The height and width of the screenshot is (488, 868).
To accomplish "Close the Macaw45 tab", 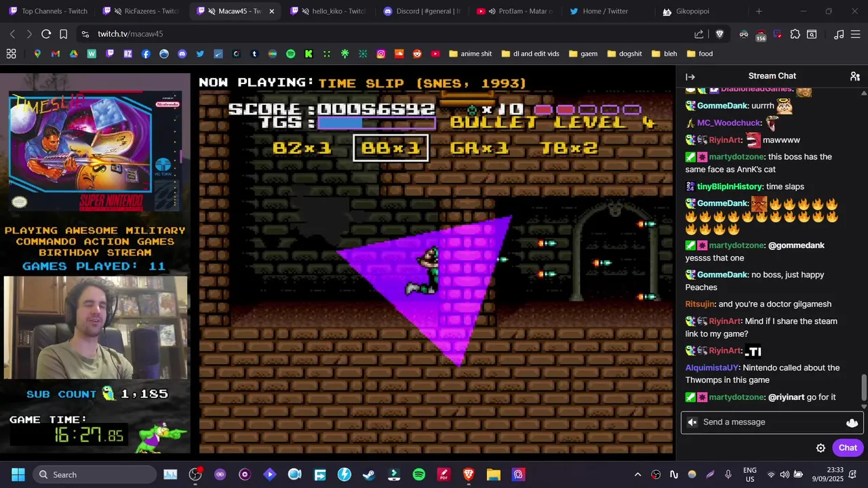I will point(272,12).
